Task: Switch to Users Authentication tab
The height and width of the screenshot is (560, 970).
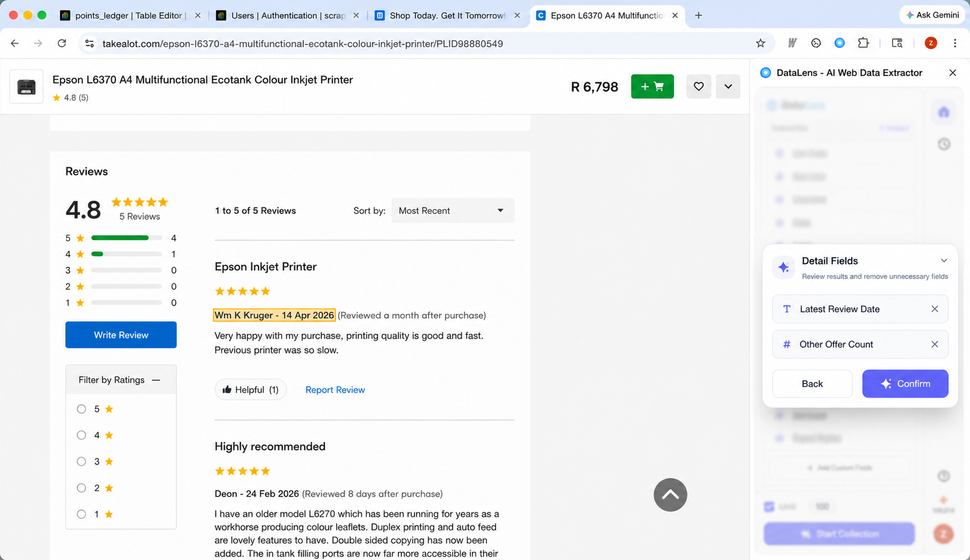Action: (x=288, y=15)
